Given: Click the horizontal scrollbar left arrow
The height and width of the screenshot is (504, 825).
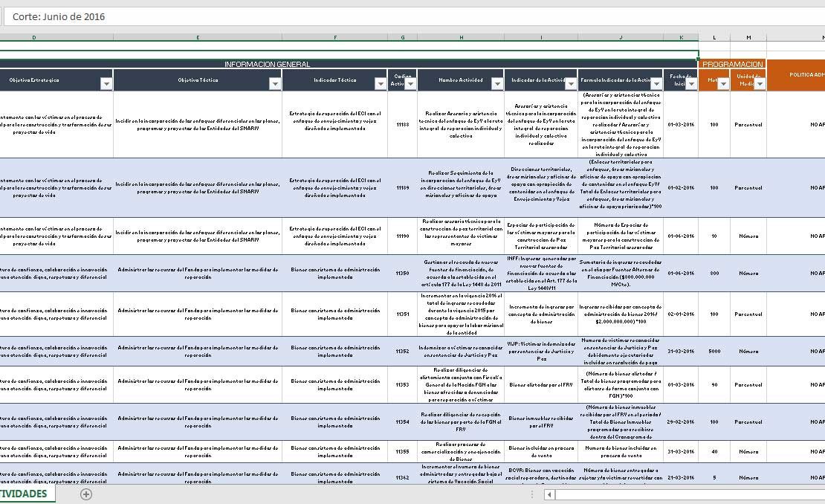Looking at the screenshot, I should point(549,494).
